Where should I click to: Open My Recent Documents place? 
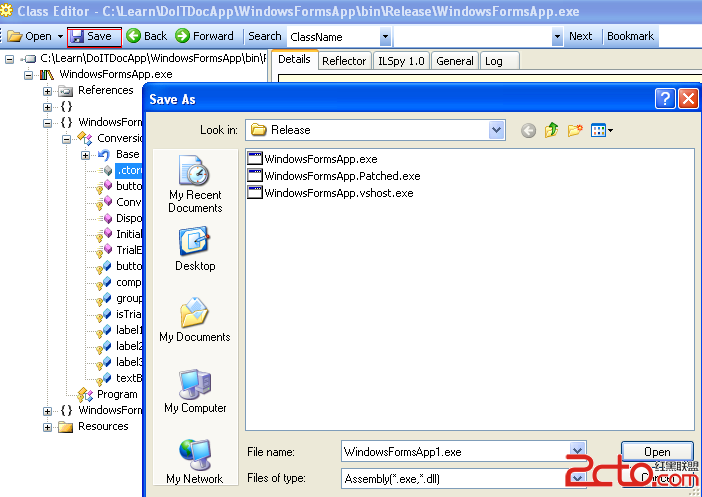pos(195,184)
